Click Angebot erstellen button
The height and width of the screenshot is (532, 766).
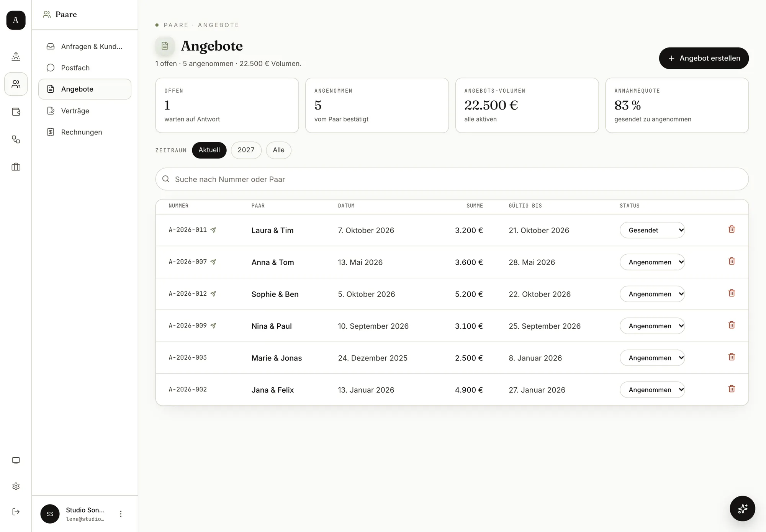pos(704,58)
